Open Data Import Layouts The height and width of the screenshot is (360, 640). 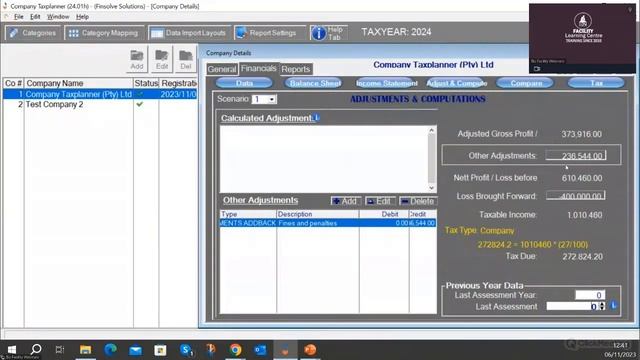(x=189, y=33)
